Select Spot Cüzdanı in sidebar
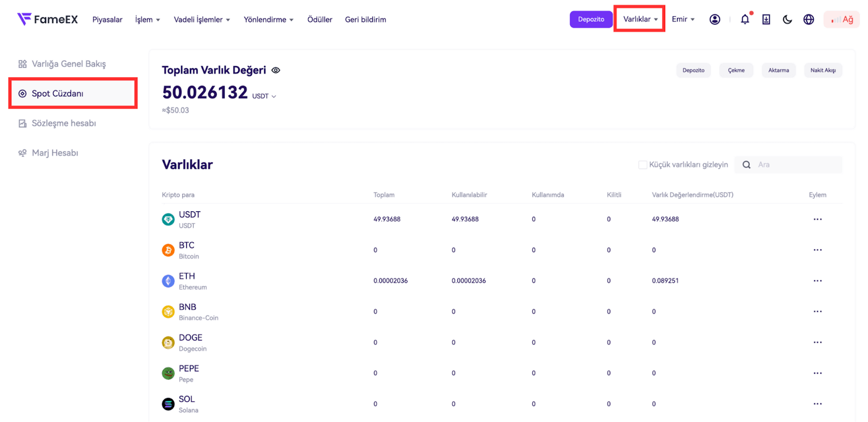 tap(73, 93)
